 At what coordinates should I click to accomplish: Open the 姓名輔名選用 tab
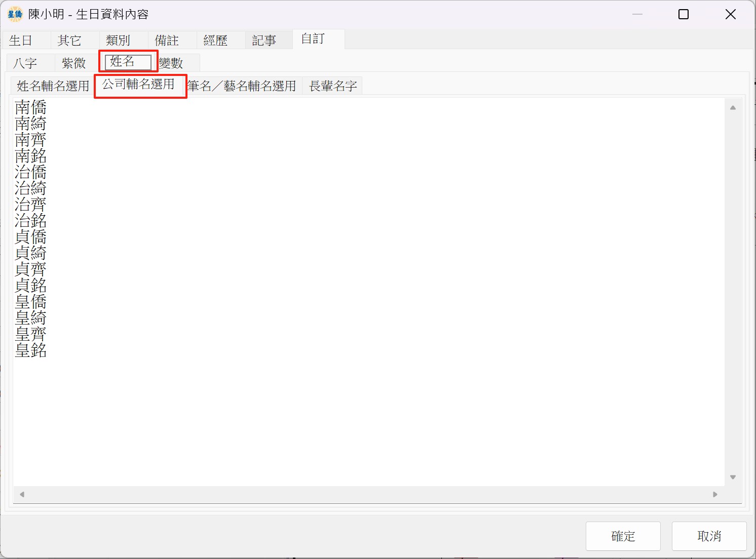[53, 86]
